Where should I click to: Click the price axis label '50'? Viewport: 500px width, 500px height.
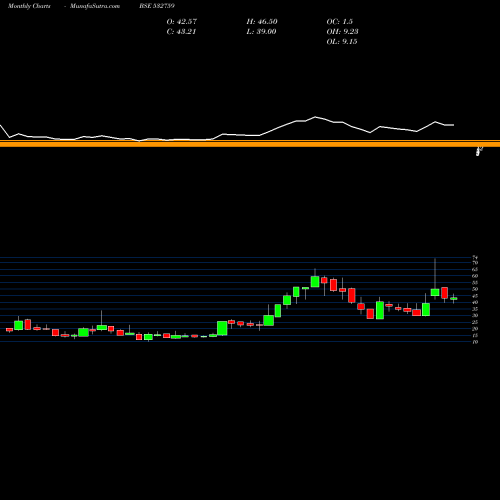coord(475,289)
